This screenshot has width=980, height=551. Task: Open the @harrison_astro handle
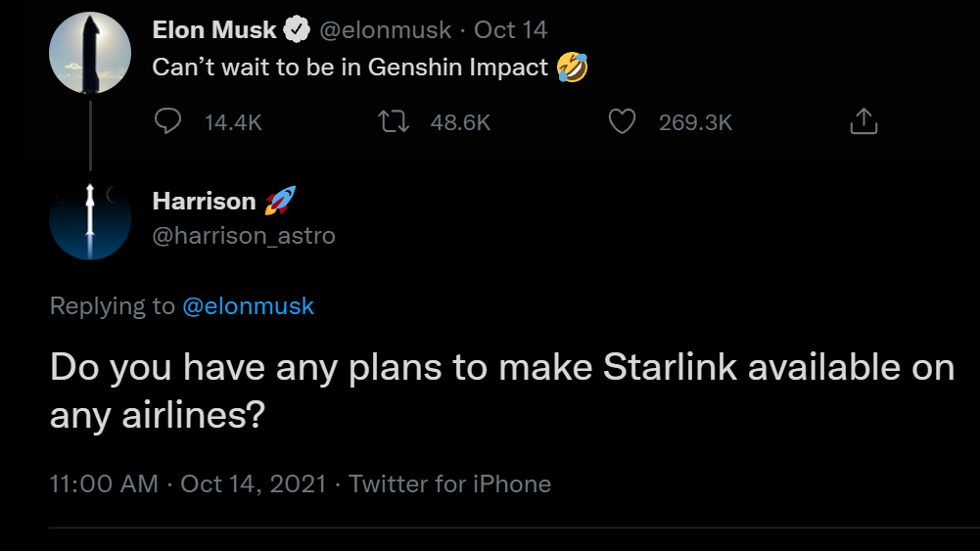(244, 236)
